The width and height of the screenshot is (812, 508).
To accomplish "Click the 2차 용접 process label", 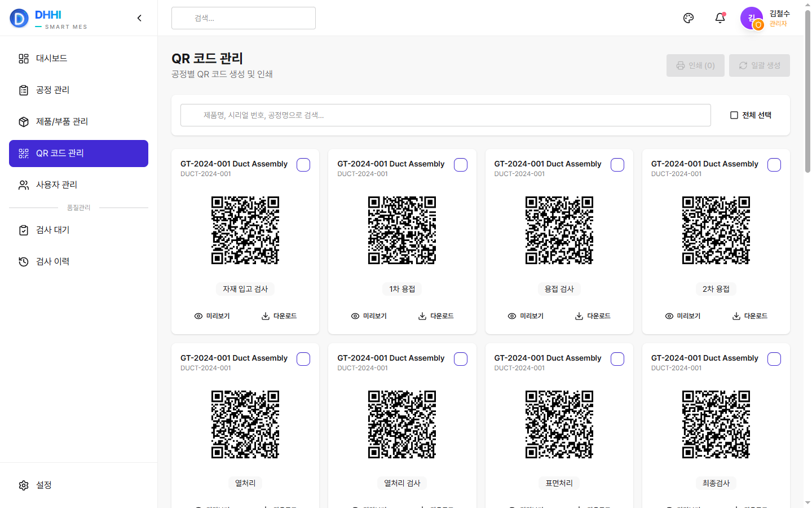I will (716, 289).
